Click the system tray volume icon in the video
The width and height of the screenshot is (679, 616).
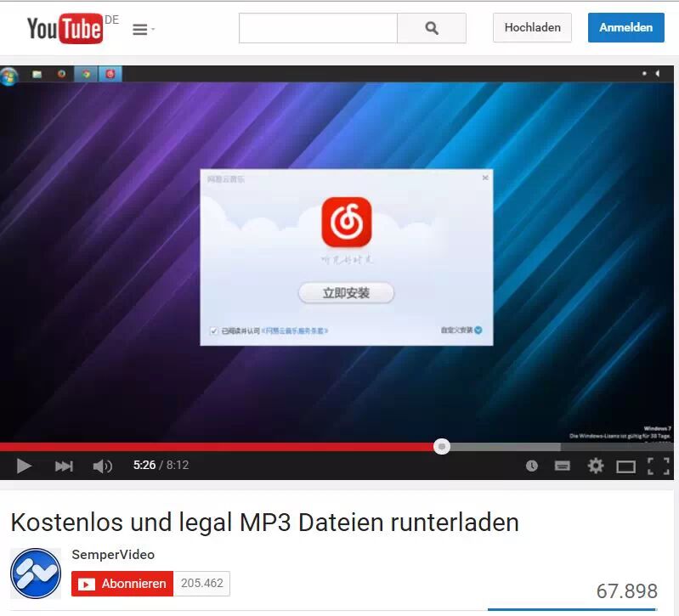(658, 74)
